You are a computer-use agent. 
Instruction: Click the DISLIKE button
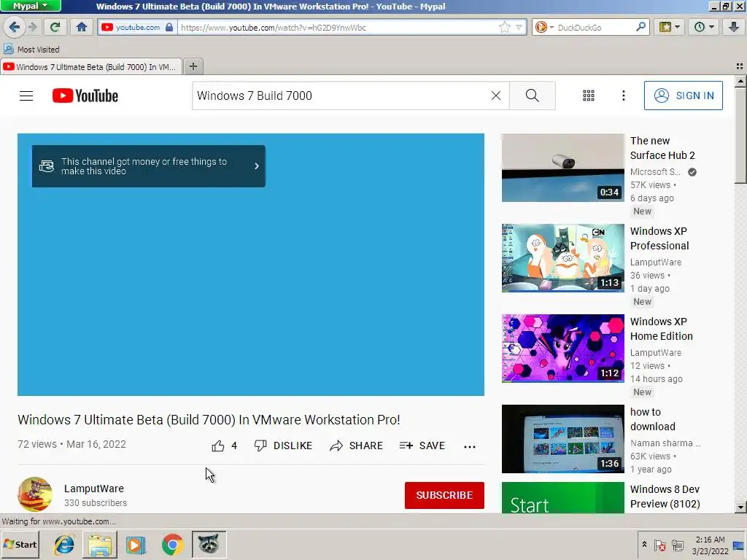pos(284,446)
